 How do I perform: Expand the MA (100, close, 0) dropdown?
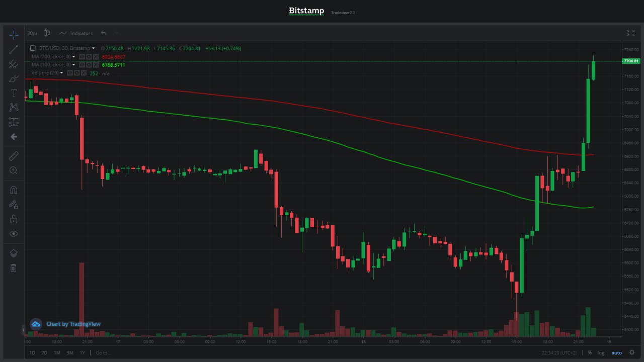(73, 65)
